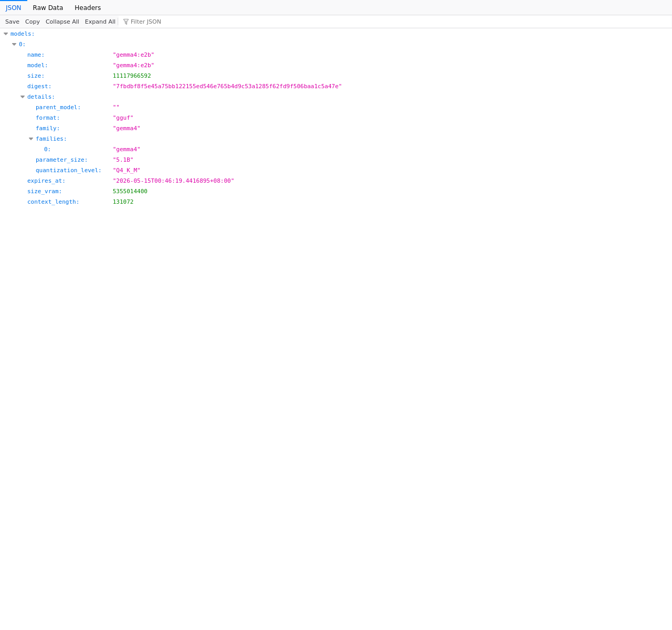
Task: Select the JSON tab
Action: 14,8
